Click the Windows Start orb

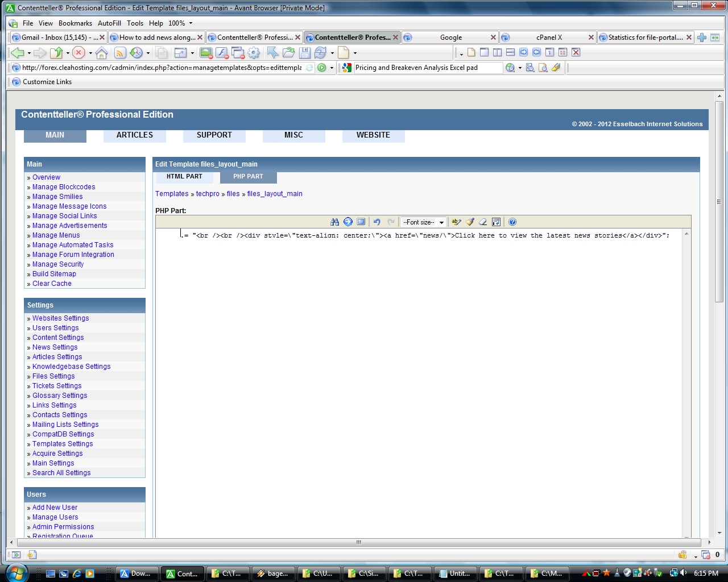tap(15, 572)
